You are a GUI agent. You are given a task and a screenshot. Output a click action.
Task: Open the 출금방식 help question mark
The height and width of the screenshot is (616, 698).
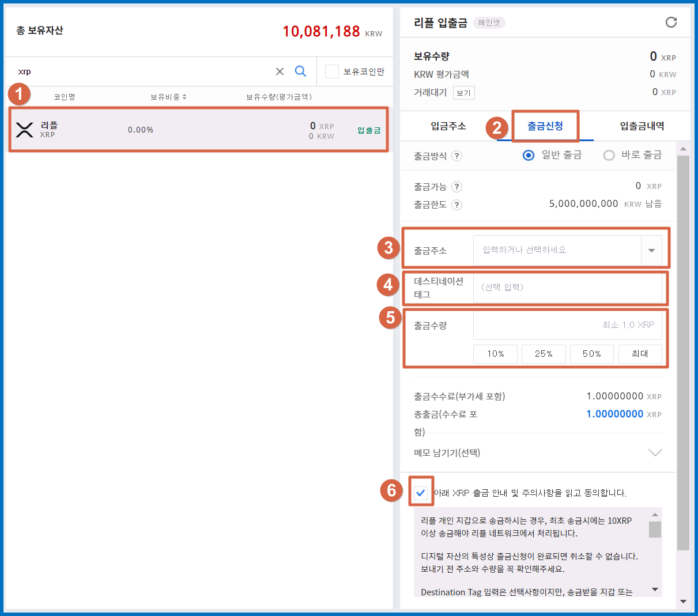click(x=456, y=156)
